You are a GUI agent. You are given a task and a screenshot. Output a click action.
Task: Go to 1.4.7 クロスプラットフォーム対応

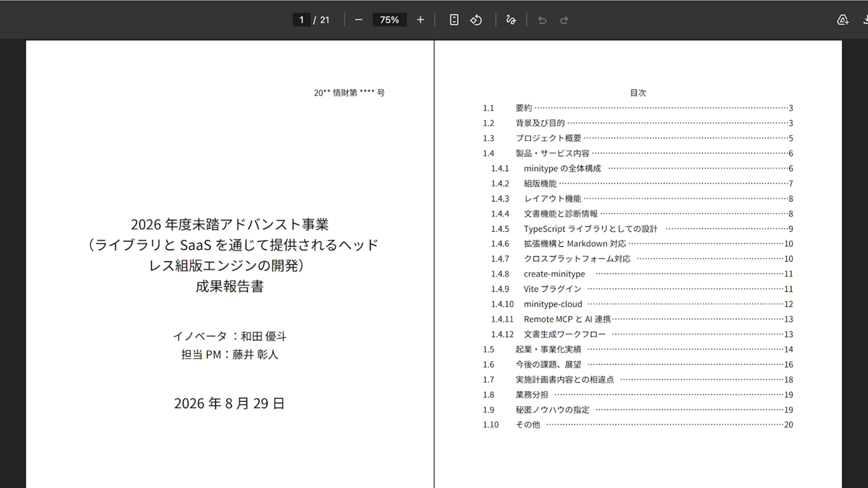pos(642,259)
